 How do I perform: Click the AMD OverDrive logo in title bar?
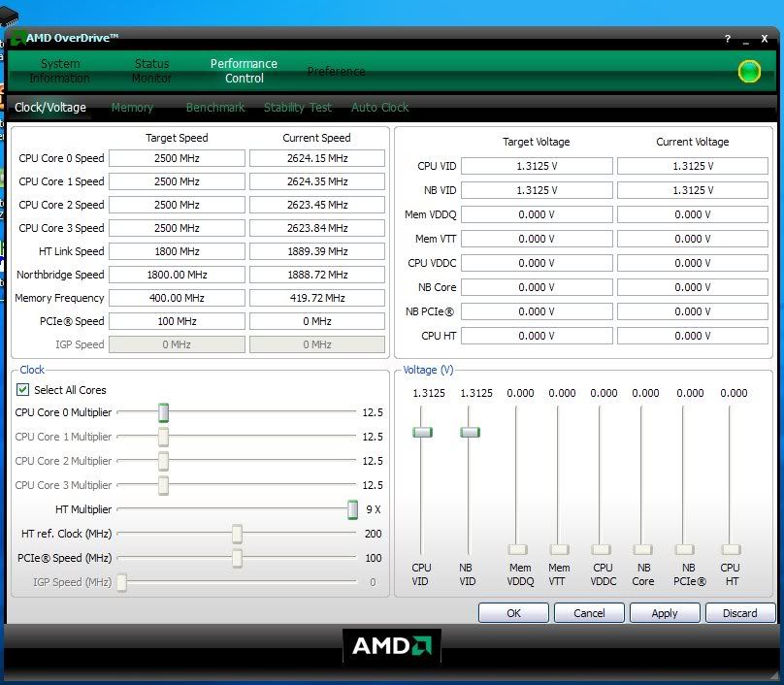[x=18, y=38]
